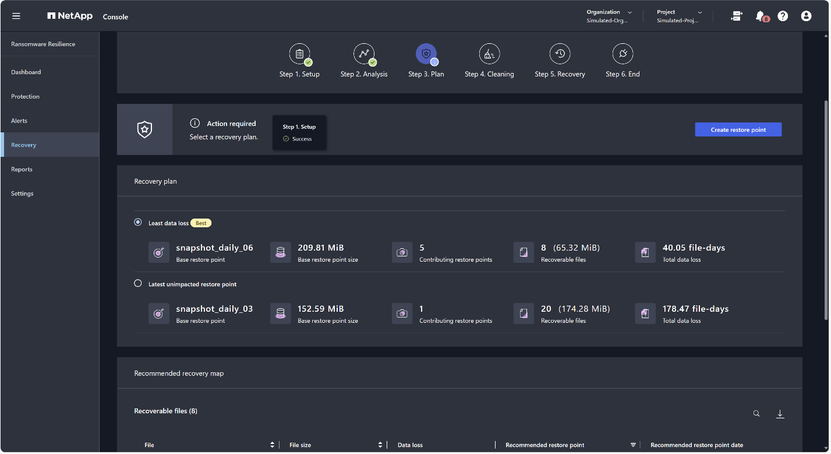Click the Step 5 Recovery icon

(x=559, y=54)
